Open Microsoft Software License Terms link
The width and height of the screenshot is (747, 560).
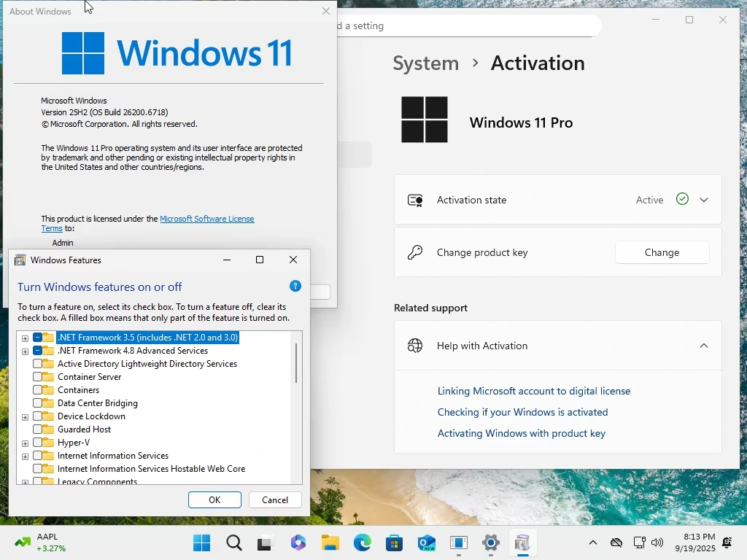tap(206, 219)
